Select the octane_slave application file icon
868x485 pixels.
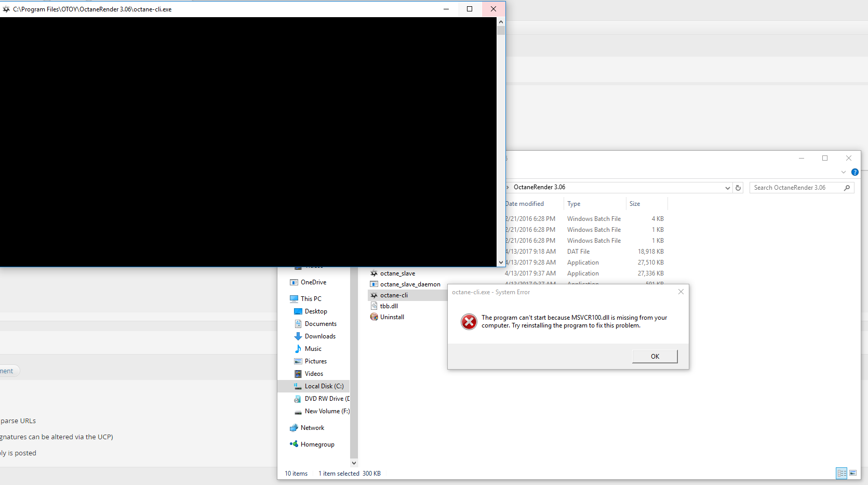coord(374,273)
